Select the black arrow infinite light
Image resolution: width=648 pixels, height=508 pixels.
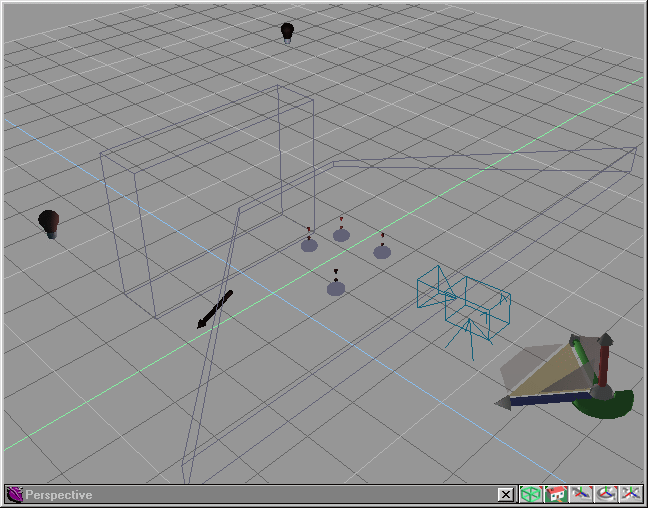(x=214, y=310)
